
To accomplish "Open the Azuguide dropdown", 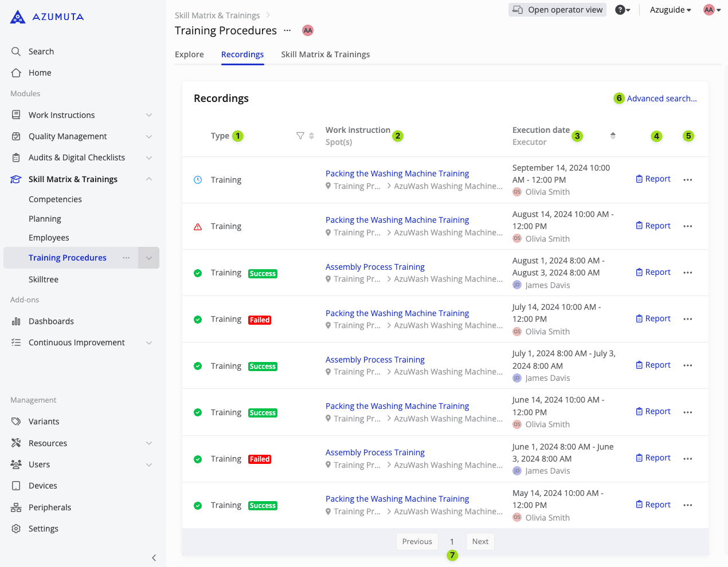I will 668,10.
